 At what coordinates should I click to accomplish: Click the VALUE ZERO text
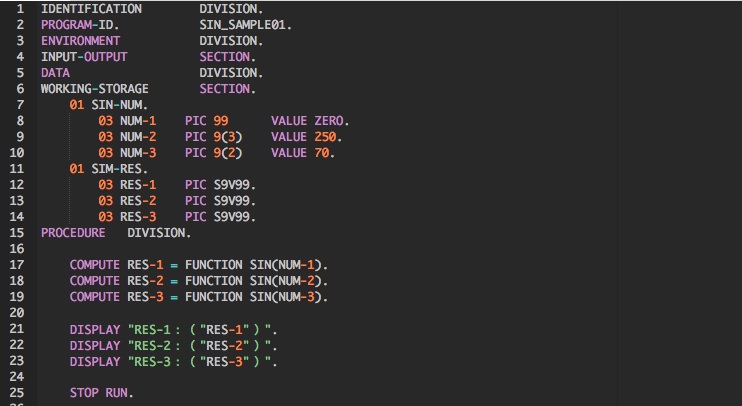(309, 120)
